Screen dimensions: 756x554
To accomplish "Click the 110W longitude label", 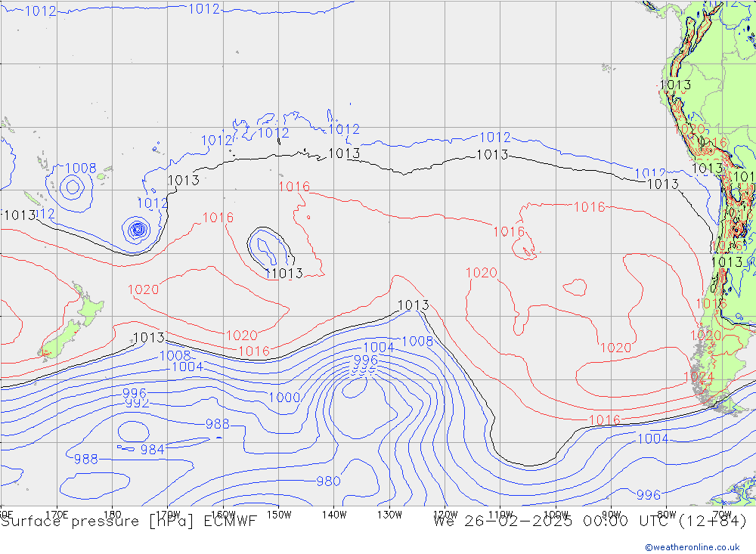I will (500, 515).
